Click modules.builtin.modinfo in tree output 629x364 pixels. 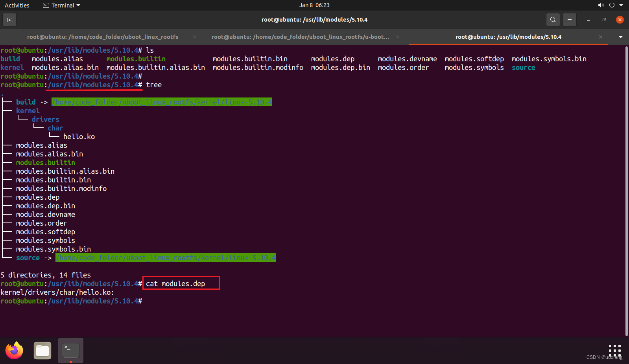click(x=61, y=189)
